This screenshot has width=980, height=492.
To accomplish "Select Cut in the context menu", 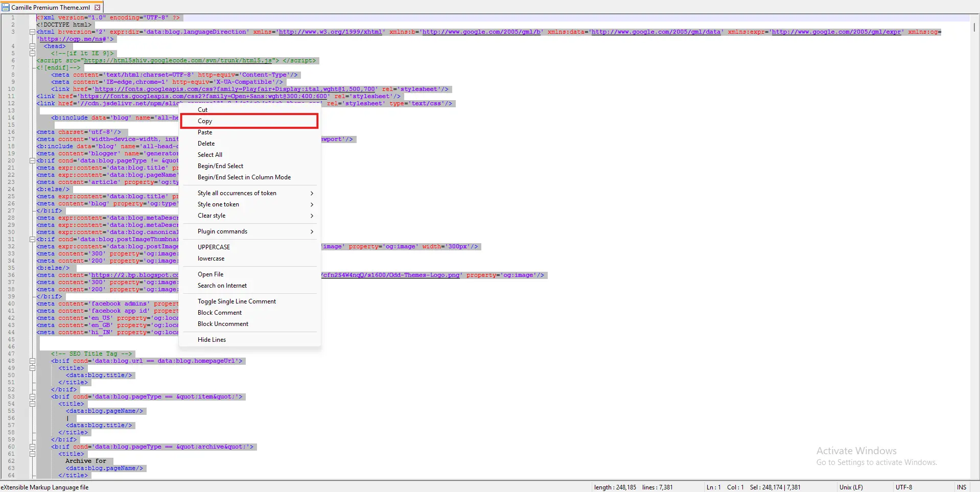I will (x=203, y=110).
